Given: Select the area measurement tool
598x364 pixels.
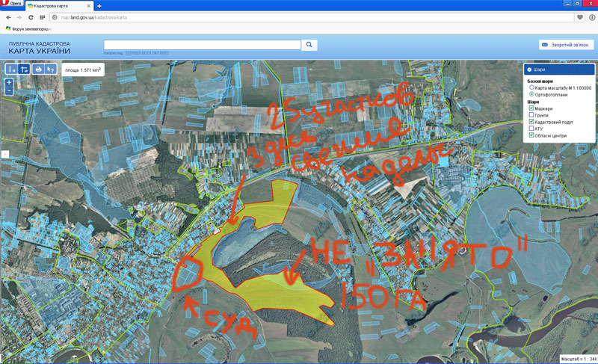Looking at the screenshot, I should point(24,69).
